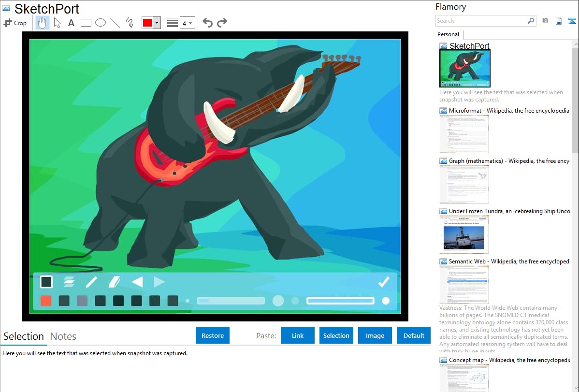Open the Personal tab
Image resolution: width=579 pixels, height=392 pixels.
[x=448, y=34]
